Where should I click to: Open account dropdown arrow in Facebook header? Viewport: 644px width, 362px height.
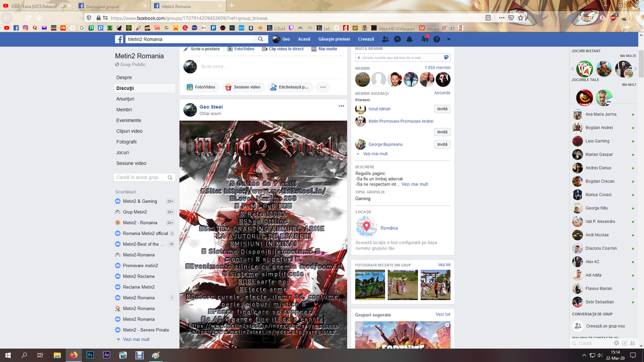coord(448,39)
